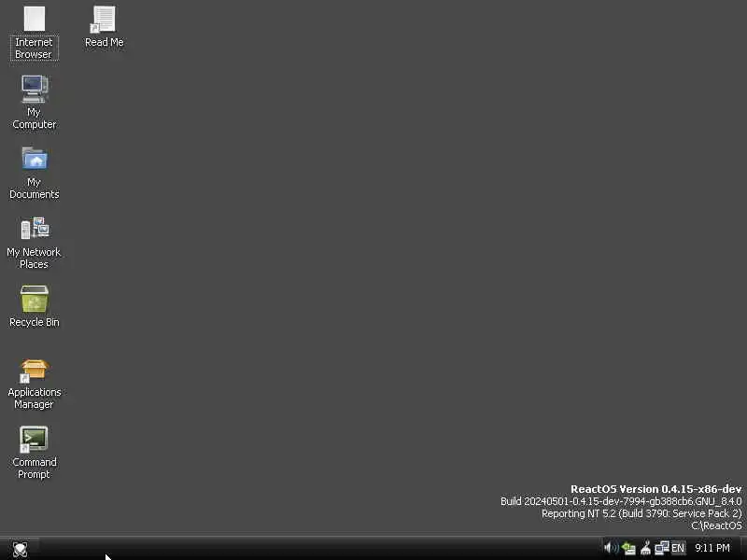Open the ReactOS Start menu button

(20, 549)
